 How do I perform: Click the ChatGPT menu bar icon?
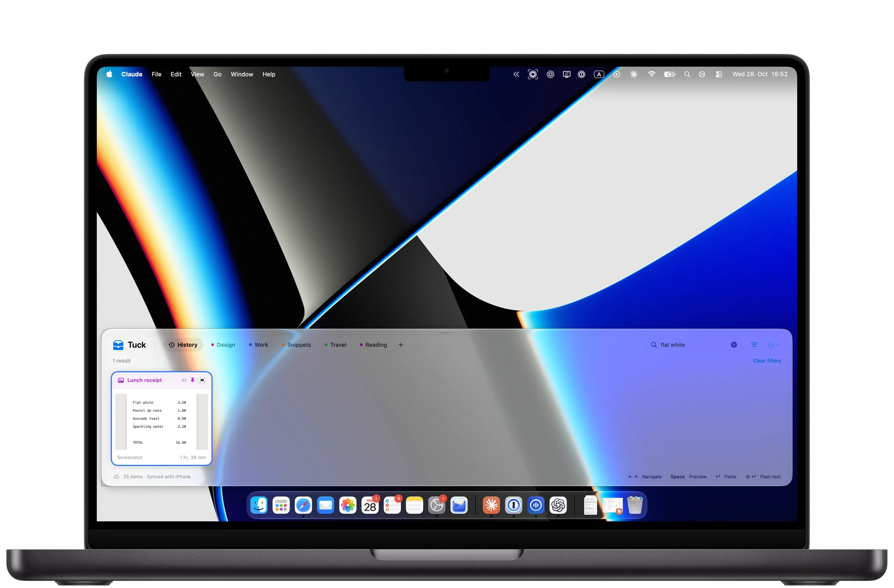click(x=550, y=74)
